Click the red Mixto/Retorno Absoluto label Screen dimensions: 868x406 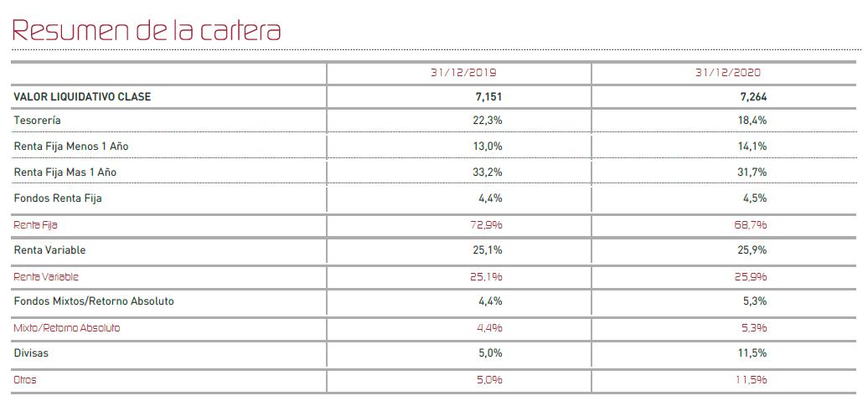click(67, 328)
